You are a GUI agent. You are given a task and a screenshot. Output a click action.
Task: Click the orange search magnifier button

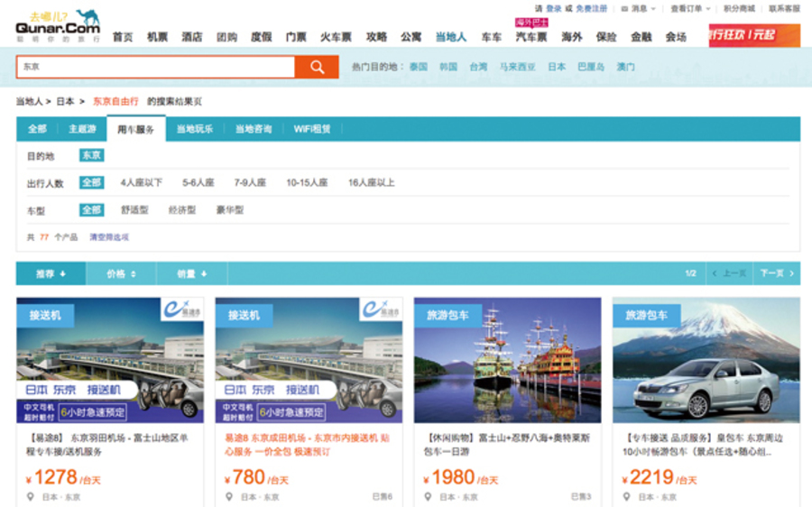(317, 67)
